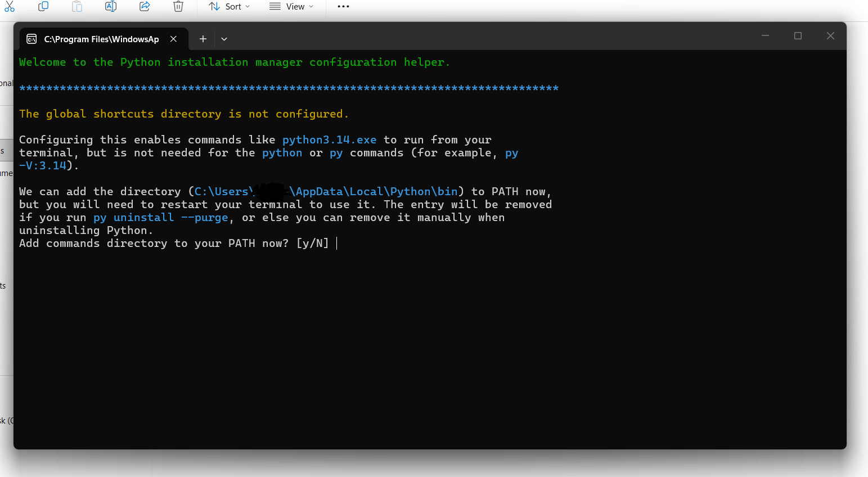Open the Sort dropdown in File Explorer
868x477 pixels.
tap(230, 6)
